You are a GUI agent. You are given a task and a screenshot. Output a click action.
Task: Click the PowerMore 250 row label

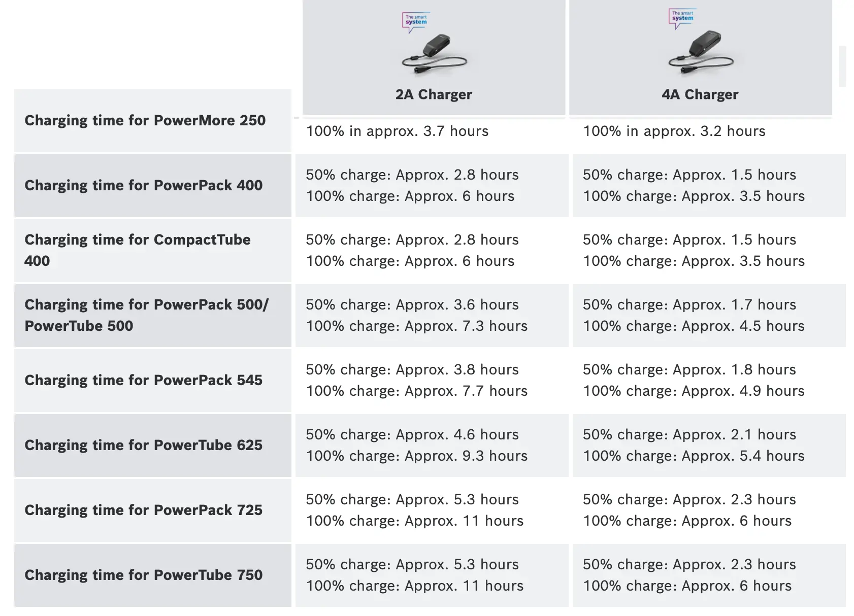click(145, 121)
